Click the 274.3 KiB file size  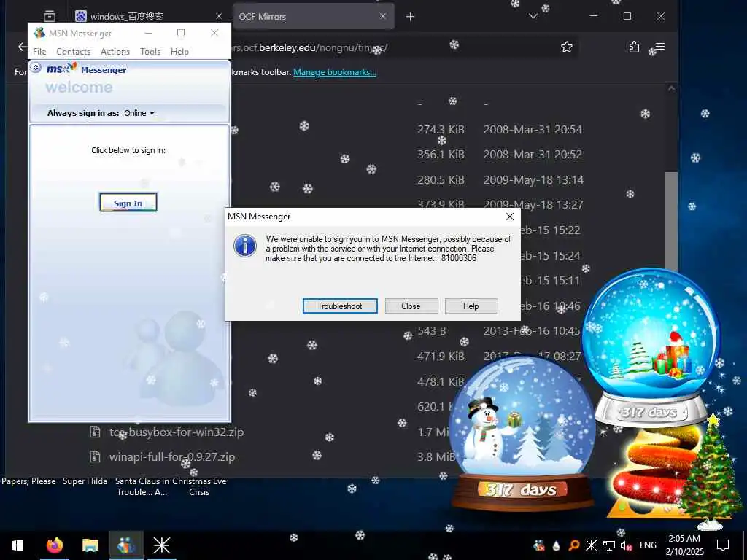click(x=441, y=130)
